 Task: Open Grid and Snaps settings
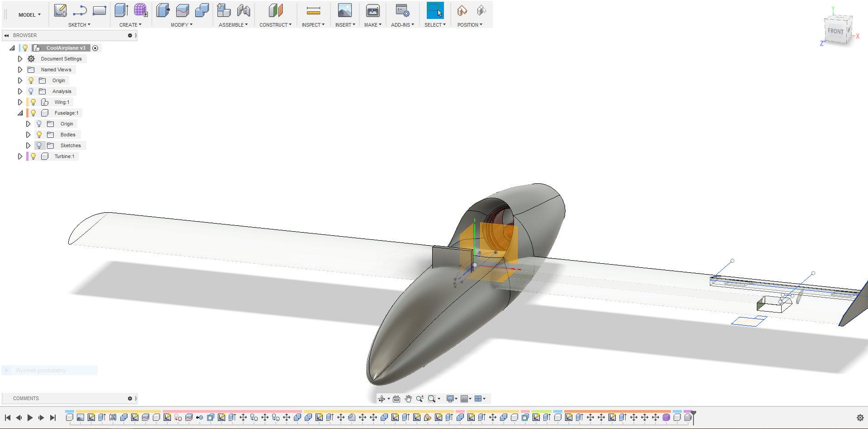click(x=464, y=399)
